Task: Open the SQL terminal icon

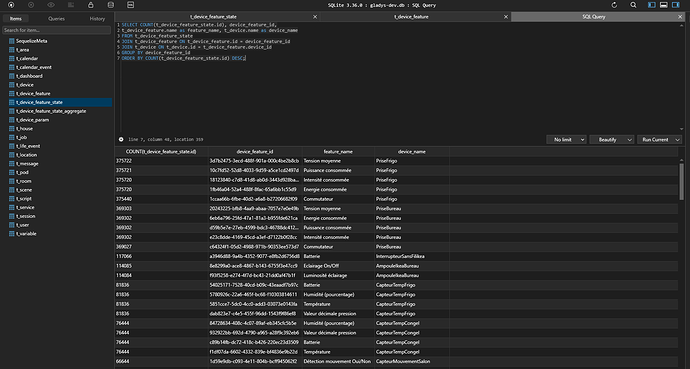Action: [130, 5]
